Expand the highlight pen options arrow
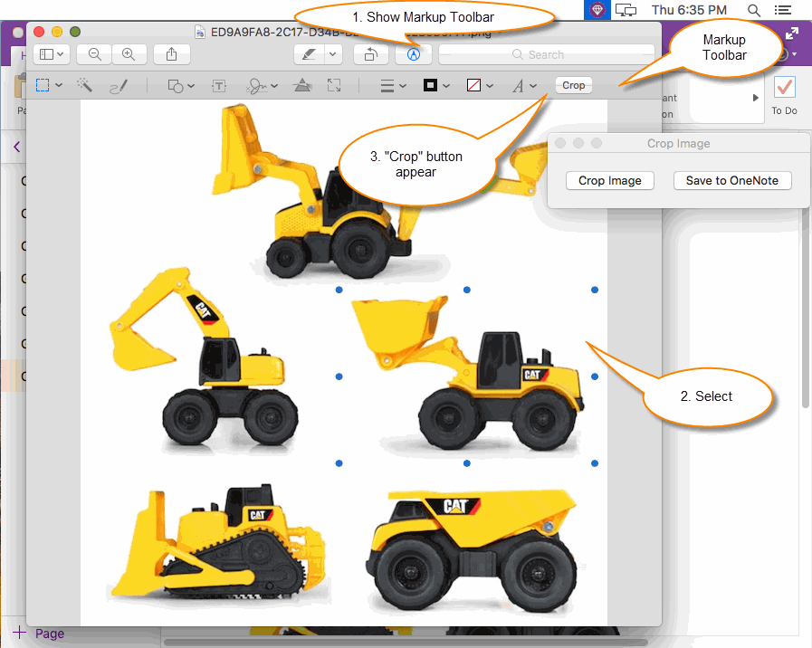The height and width of the screenshot is (648, 812). 333,54
